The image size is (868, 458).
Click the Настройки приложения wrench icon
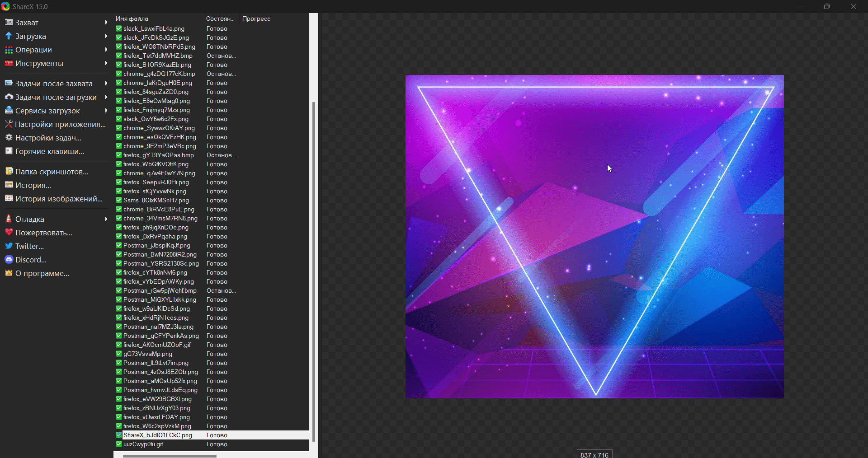[x=9, y=124]
